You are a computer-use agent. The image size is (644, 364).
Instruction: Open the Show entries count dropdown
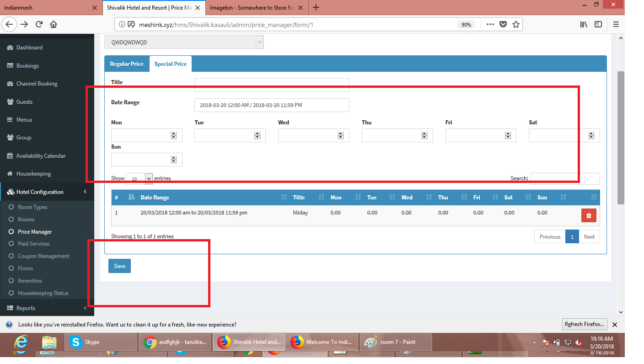[x=140, y=179]
